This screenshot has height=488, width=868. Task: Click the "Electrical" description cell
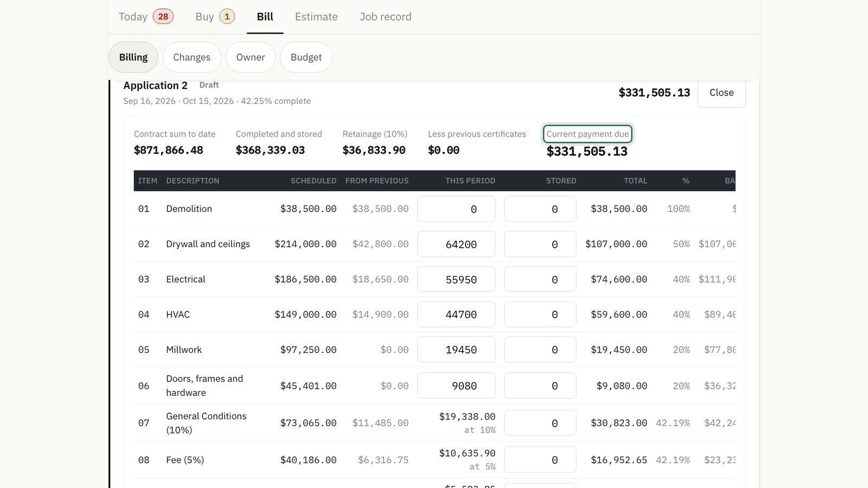coord(186,279)
